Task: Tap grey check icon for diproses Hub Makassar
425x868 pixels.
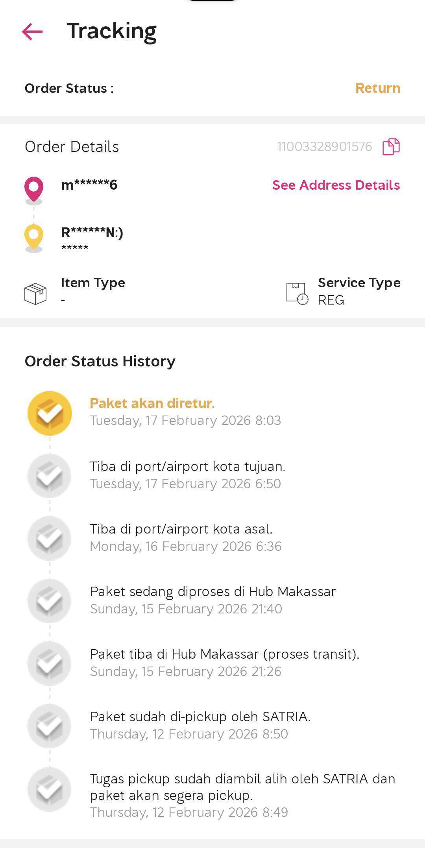Action: (50, 600)
